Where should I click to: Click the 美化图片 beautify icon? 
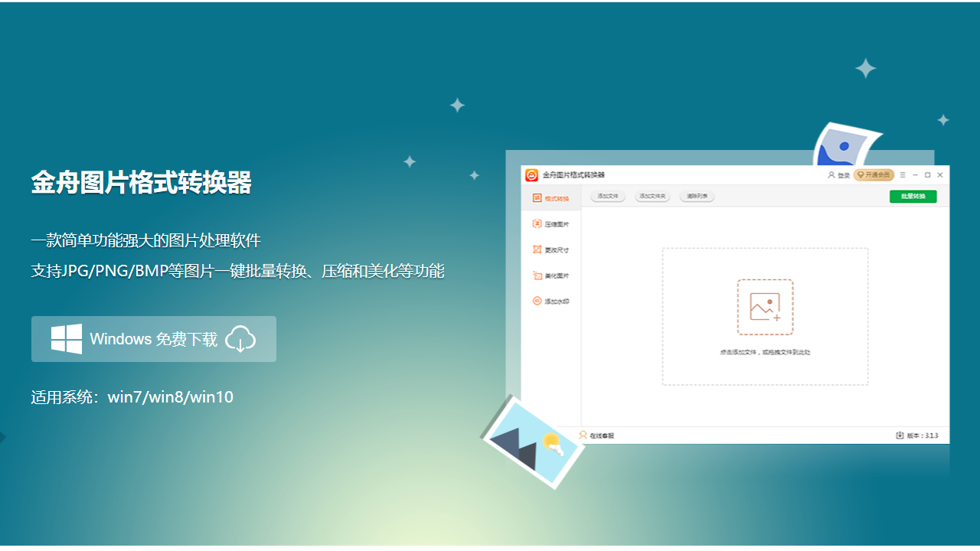pyautogui.click(x=537, y=275)
